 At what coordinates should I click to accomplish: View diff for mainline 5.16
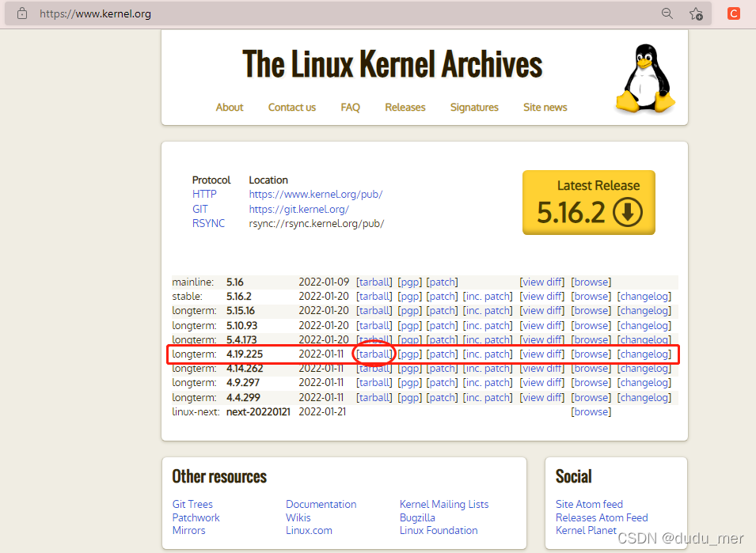point(542,282)
